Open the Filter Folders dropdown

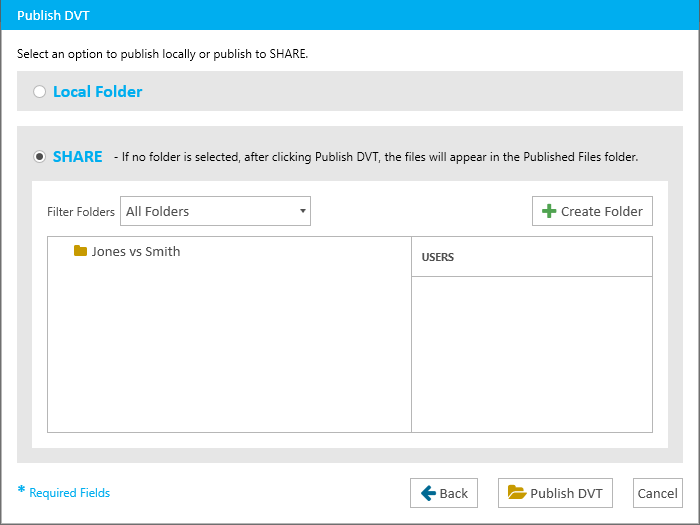(215, 211)
